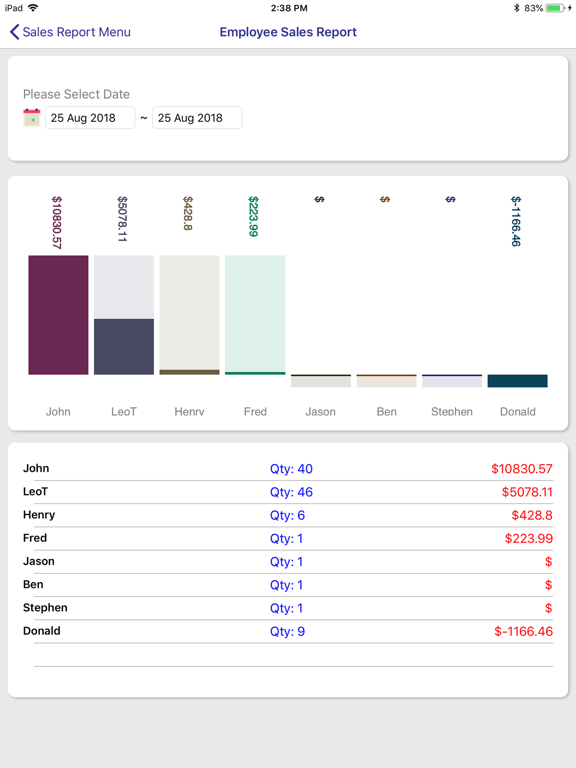Tap Donald's $-1166.46 amount
This screenshot has width=576, height=768.
tap(523, 631)
